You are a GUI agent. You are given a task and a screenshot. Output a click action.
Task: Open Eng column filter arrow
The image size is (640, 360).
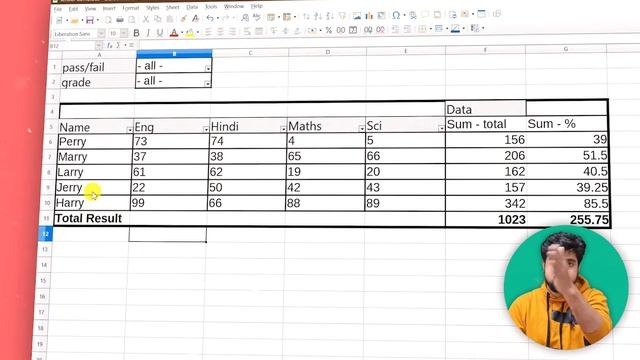point(206,129)
